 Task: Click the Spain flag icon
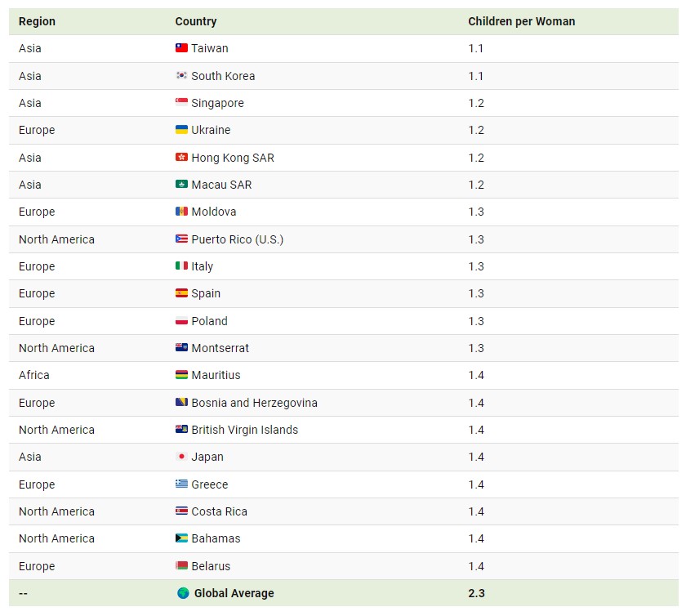click(181, 293)
